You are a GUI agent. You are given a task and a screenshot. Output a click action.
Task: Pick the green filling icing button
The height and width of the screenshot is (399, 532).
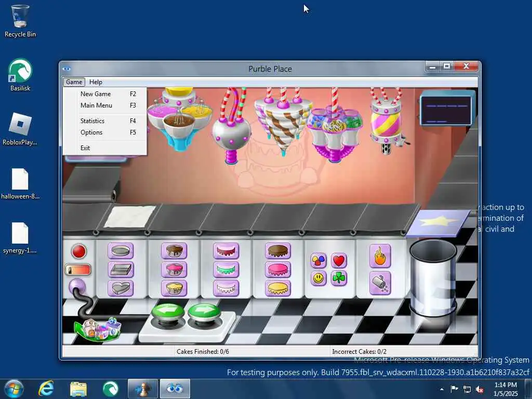226,270
